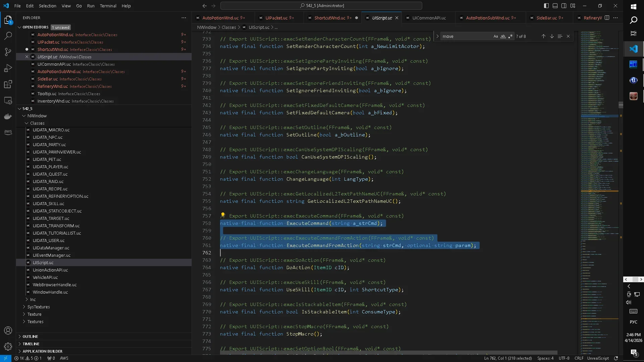Expand the Outline section
This screenshot has height=362, width=644.
30,337
